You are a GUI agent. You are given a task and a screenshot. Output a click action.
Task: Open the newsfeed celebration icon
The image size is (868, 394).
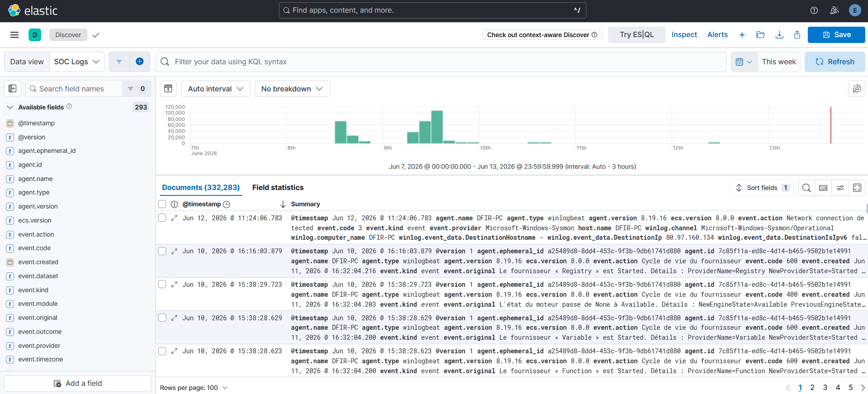pyautogui.click(x=834, y=10)
